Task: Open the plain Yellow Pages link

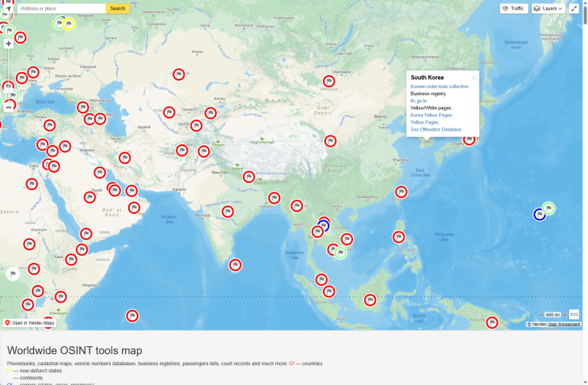Action: tap(424, 122)
